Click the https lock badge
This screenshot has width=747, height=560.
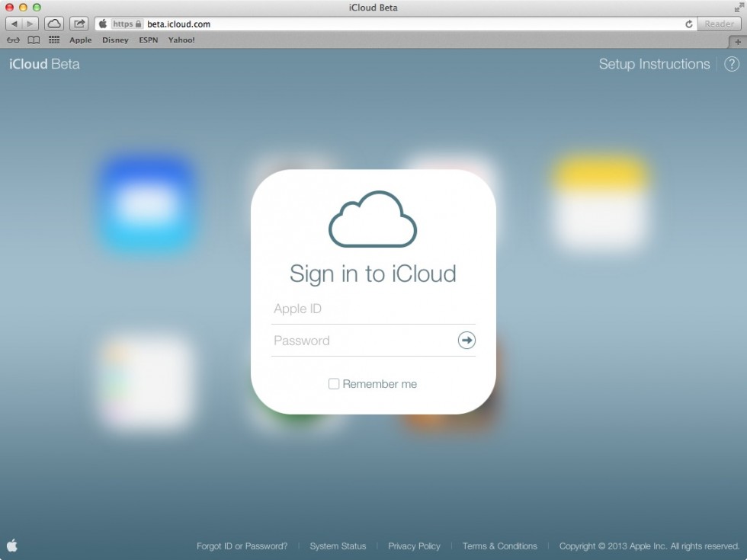(x=127, y=24)
